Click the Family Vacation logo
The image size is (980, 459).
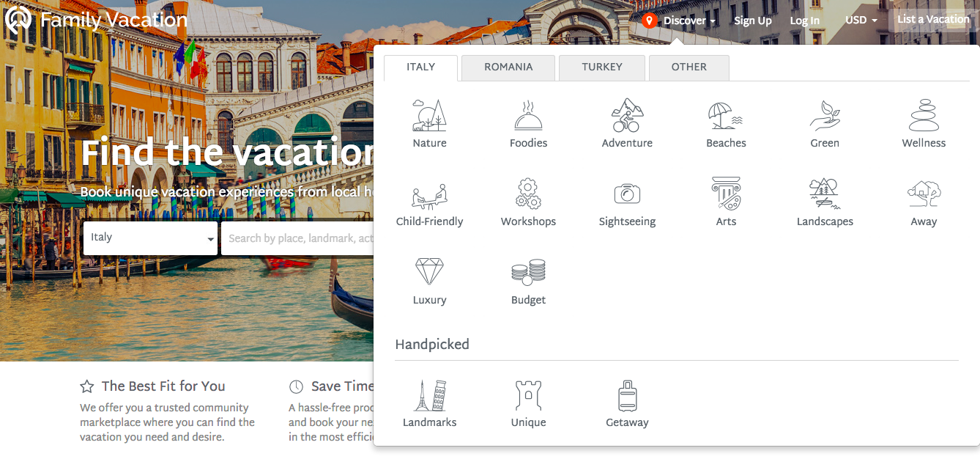point(96,19)
